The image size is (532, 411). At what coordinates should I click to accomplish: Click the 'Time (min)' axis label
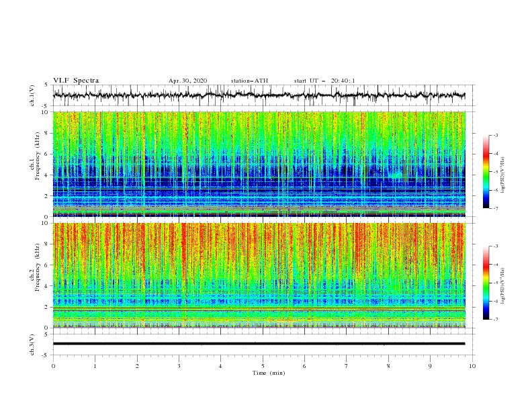click(x=269, y=373)
